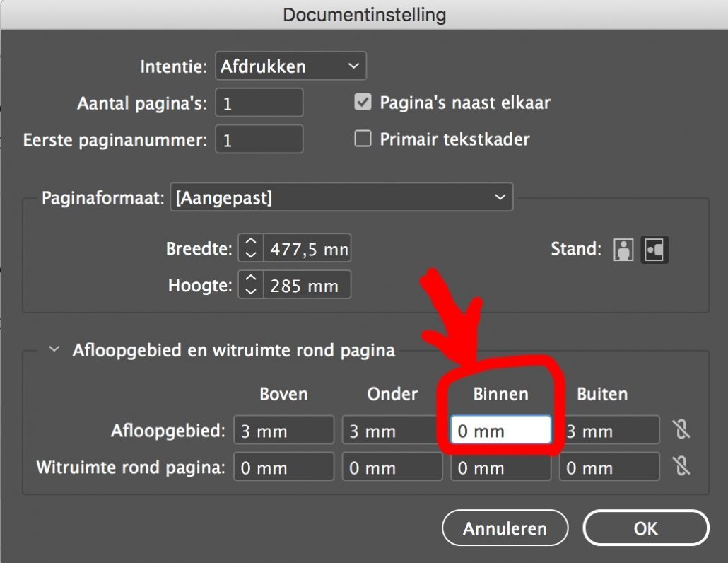Click the Hoogte stepper arrows

tap(250, 286)
